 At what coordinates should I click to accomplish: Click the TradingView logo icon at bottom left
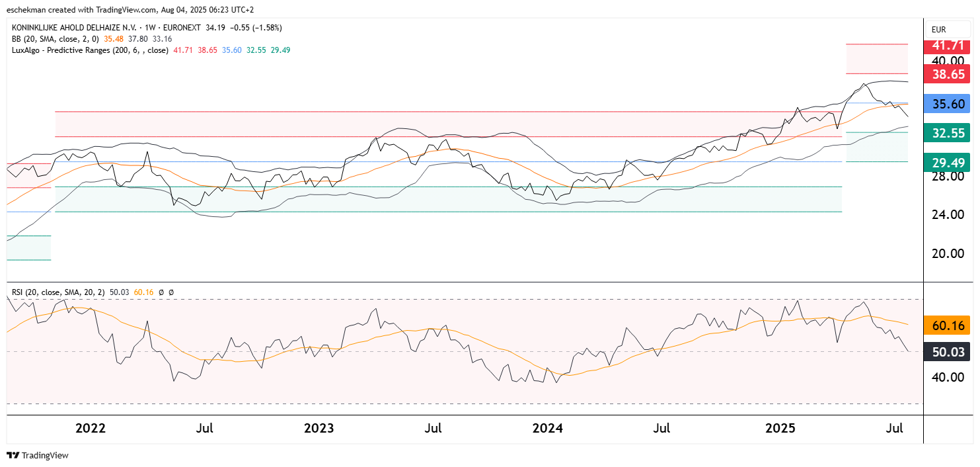click(x=13, y=455)
